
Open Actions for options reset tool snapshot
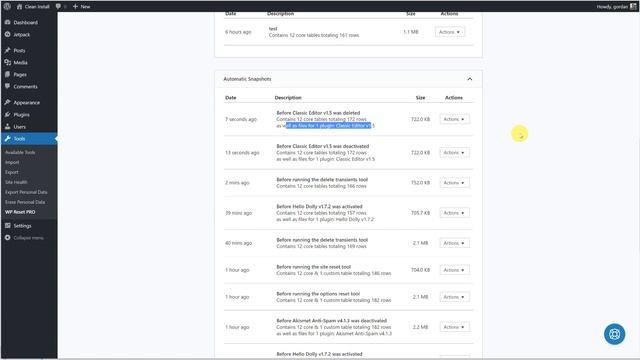point(454,297)
